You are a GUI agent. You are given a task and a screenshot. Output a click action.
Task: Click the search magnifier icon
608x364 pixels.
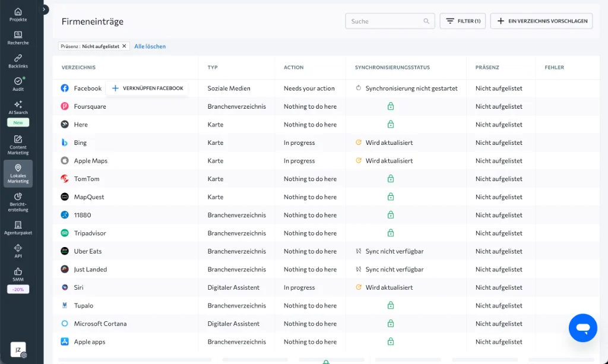click(426, 21)
